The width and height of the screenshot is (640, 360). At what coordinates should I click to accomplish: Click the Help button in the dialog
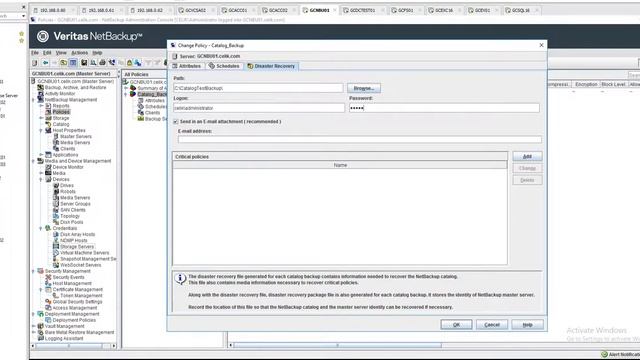coord(527,324)
